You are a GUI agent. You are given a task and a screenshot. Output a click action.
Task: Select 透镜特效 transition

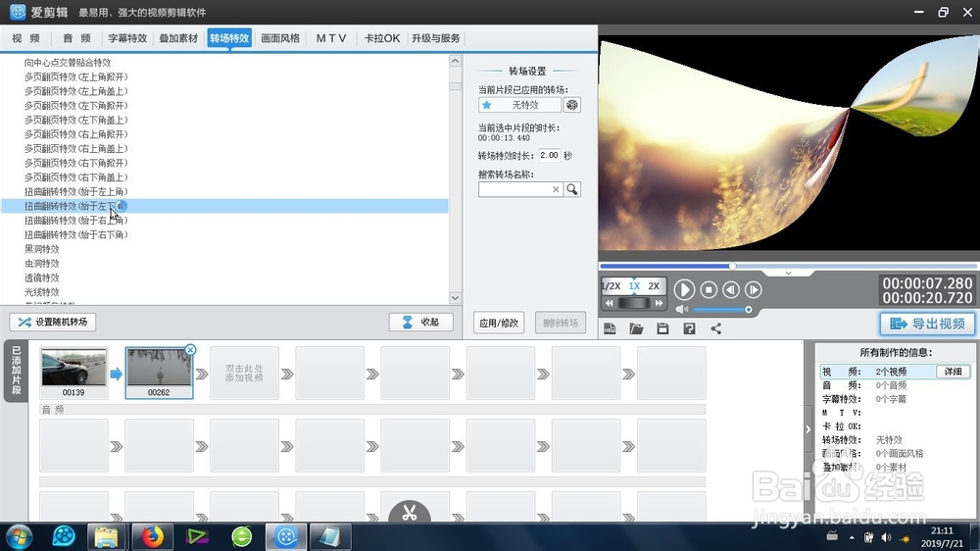tap(42, 278)
